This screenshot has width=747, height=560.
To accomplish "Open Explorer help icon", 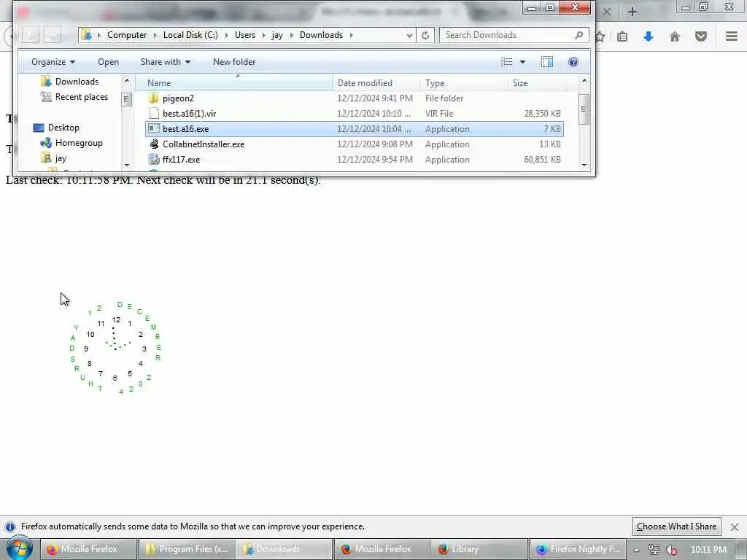I will click(x=573, y=62).
